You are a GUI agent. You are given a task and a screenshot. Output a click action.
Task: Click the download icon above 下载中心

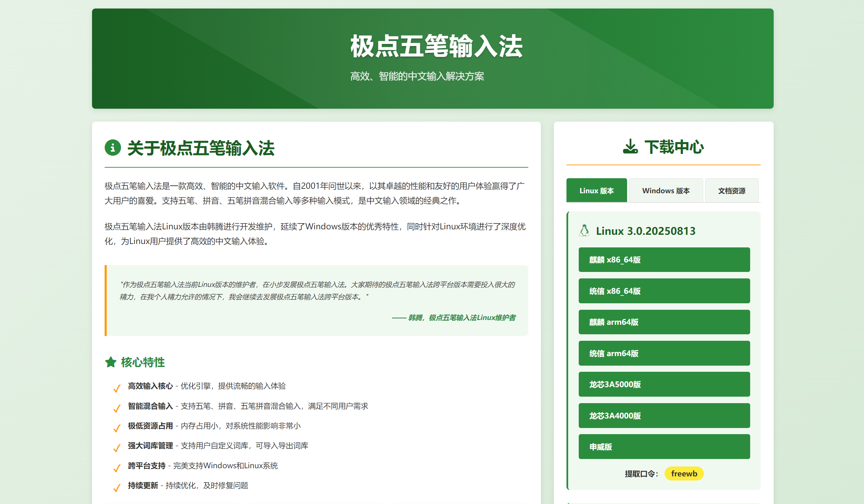click(x=631, y=147)
